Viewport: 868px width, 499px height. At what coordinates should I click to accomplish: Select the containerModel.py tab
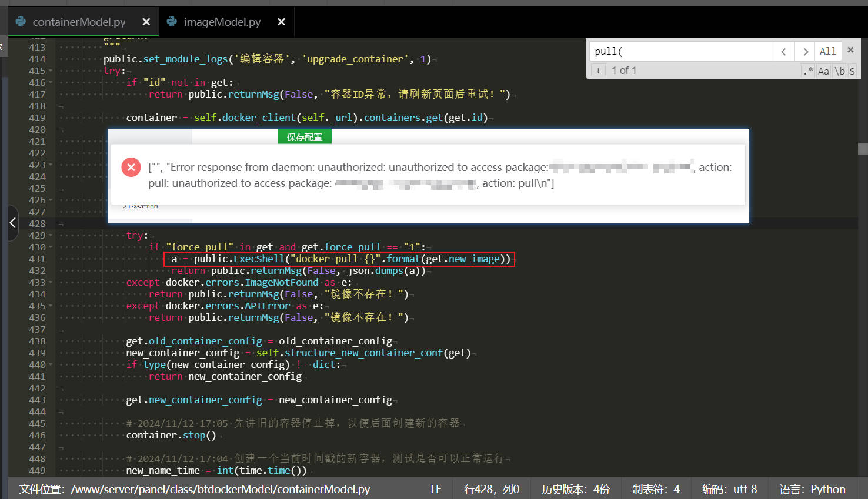coord(80,21)
